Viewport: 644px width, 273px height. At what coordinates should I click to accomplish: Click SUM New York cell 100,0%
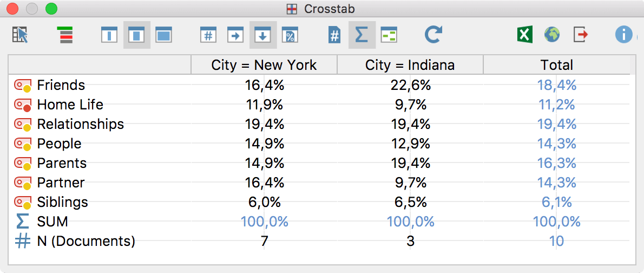pyautogui.click(x=265, y=222)
